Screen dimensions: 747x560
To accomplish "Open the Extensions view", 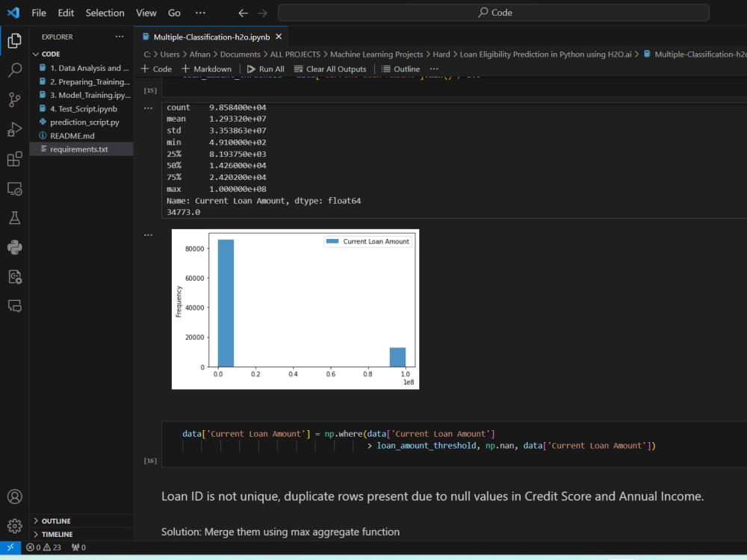I will [13, 159].
